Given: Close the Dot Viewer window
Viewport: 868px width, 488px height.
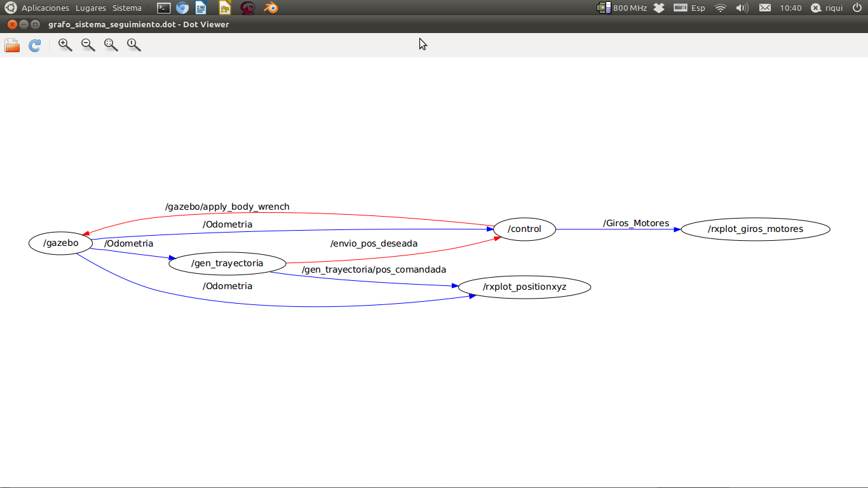Looking at the screenshot, I should click(12, 24).
